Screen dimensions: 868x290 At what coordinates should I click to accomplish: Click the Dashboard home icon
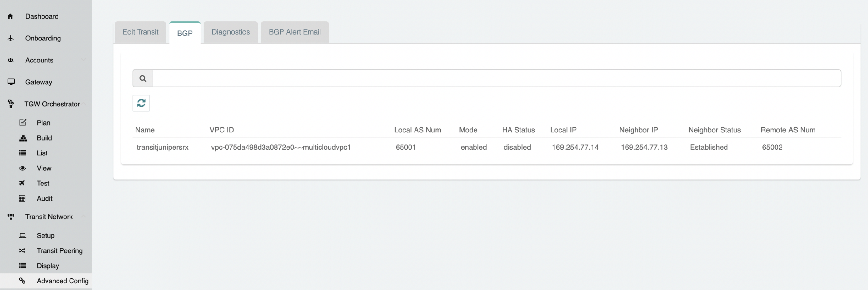pyautogui.click(x=10, y=16)
